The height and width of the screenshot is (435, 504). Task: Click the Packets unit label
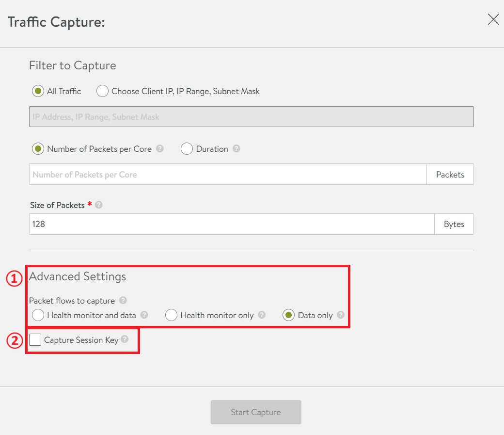450,175
